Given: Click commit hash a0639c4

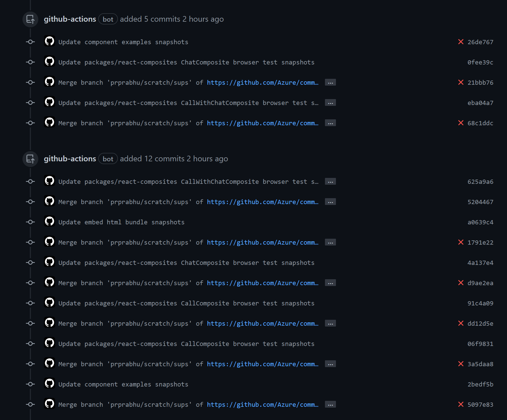Looking at the screenshot, I should [480, 222].
